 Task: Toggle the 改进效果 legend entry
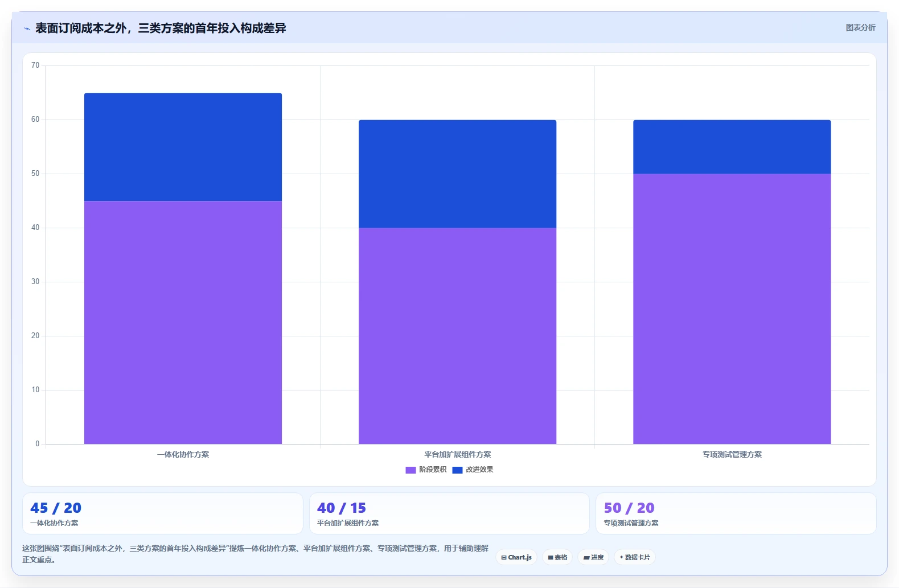[x=473, y=470]
